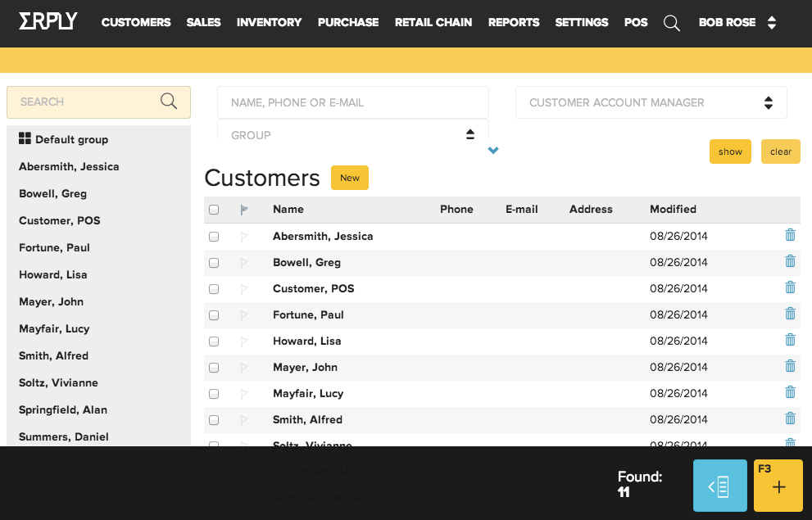The height and width of the screenshot is (520, 812).
Task: Go to the Reports menu
Action: click(513, 23)
